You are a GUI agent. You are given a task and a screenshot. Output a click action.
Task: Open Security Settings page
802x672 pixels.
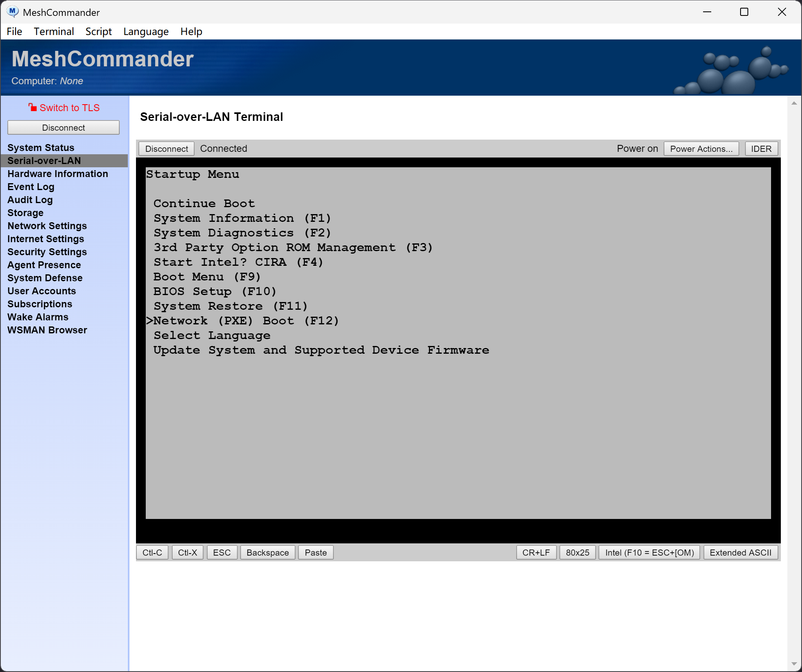point(47,252)
